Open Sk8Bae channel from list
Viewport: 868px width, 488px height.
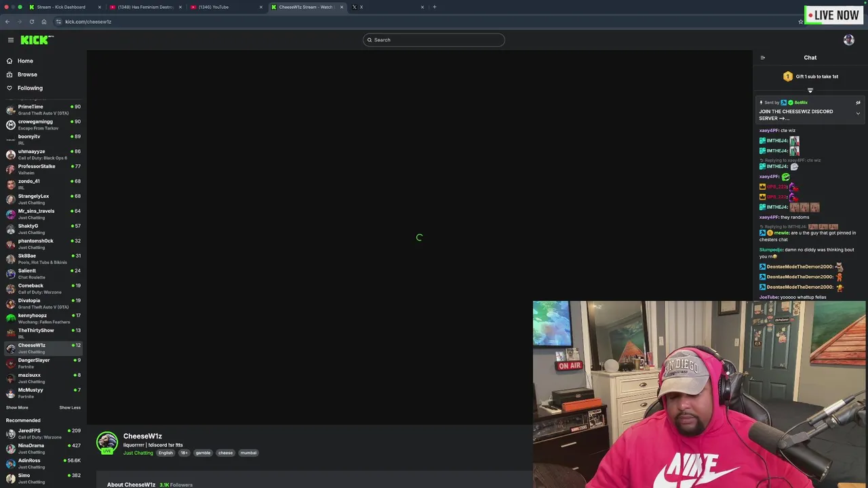pos(43,259)
